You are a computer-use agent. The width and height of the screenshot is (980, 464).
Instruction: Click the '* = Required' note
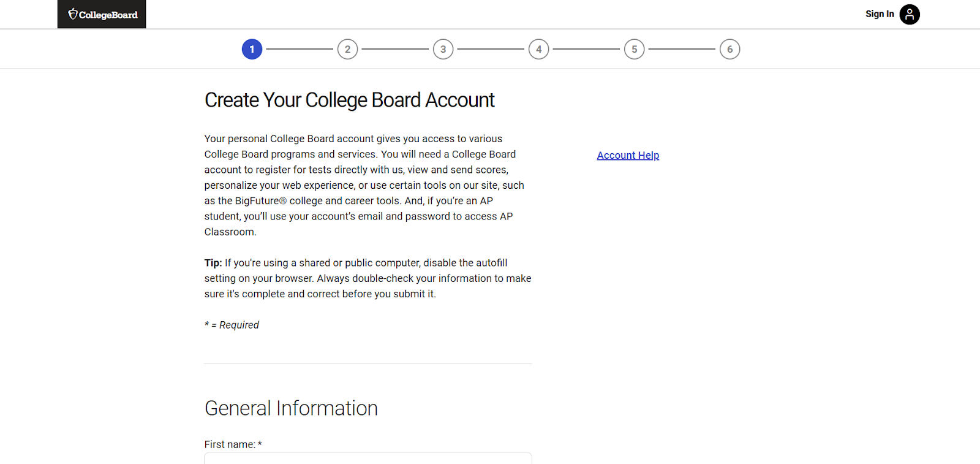tap(232, 325)
